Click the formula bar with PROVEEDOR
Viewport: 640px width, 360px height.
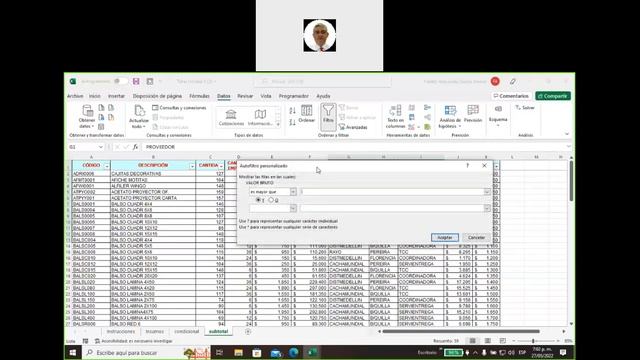(355, 147)
